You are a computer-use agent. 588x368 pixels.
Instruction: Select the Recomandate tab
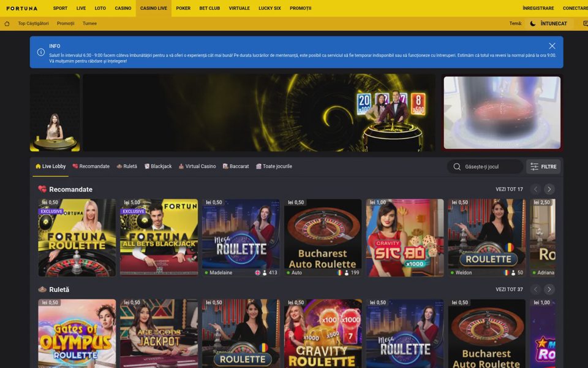91,166
